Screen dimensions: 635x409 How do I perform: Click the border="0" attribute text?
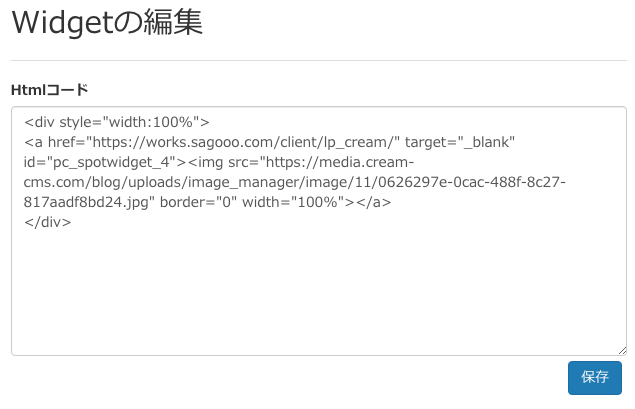[x=198, y=202]
